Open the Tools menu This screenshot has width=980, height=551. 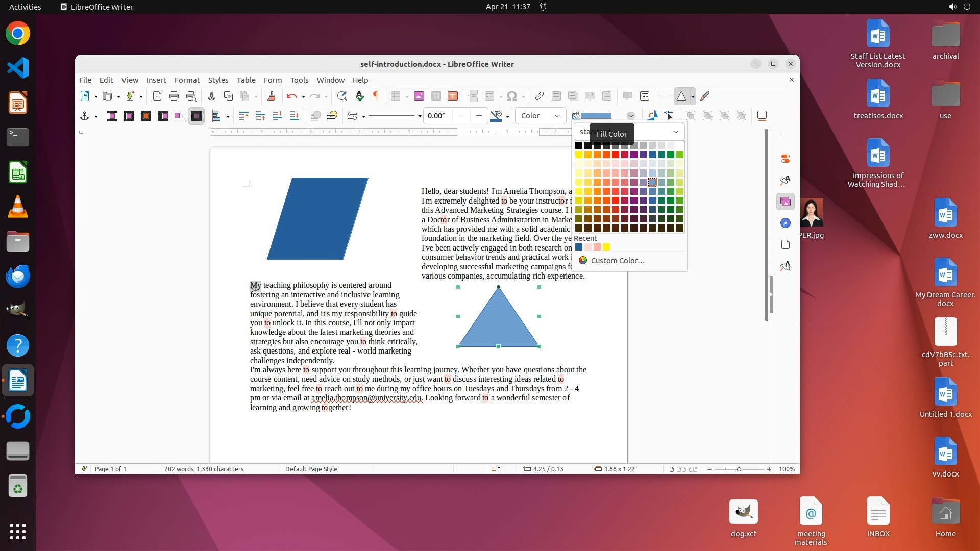pos(299,80)
